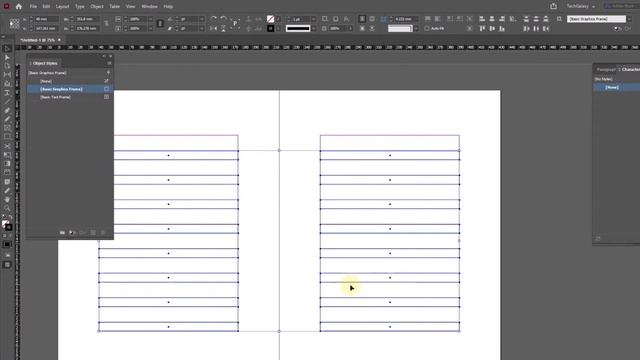Open the stroke type dropdown
This screenshot has width=640, height=360.
point(313,28)
